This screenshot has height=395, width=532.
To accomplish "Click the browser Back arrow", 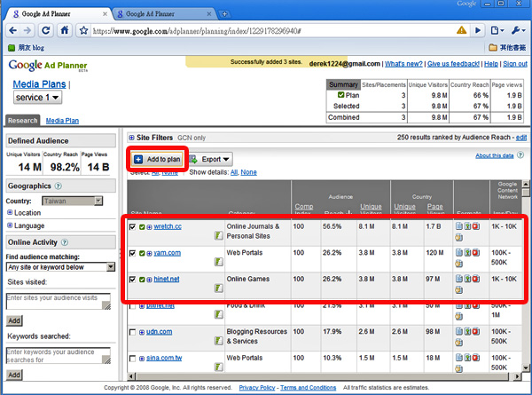I will coord(13,30).
